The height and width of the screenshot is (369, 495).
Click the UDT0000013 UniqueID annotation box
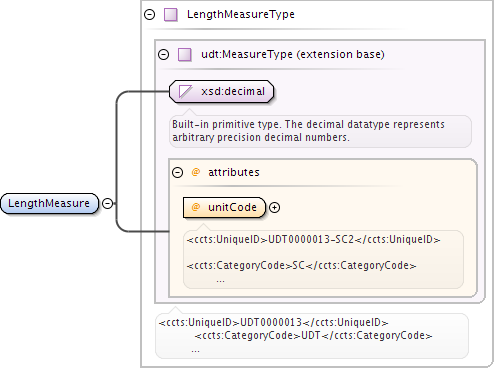click(312, 336)
